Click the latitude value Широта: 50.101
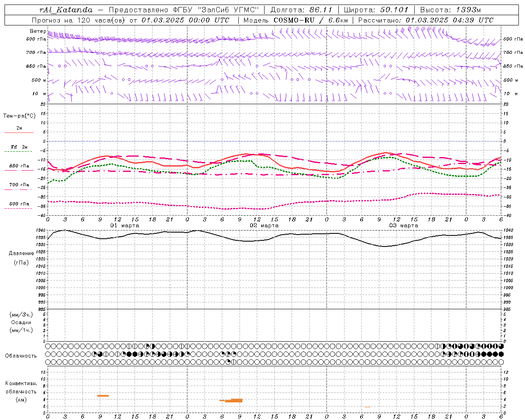Screen dimensions: 525x420 pos(376,10)
